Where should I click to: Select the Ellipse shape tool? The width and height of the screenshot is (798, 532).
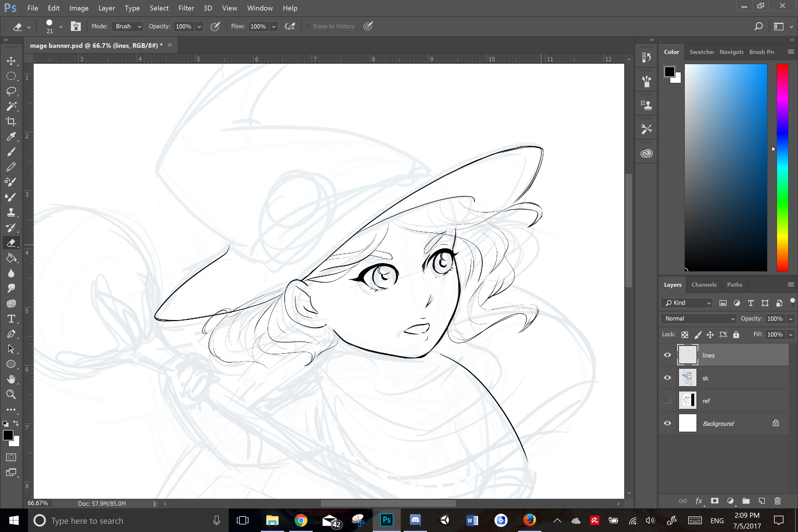(x=11, y=364)
